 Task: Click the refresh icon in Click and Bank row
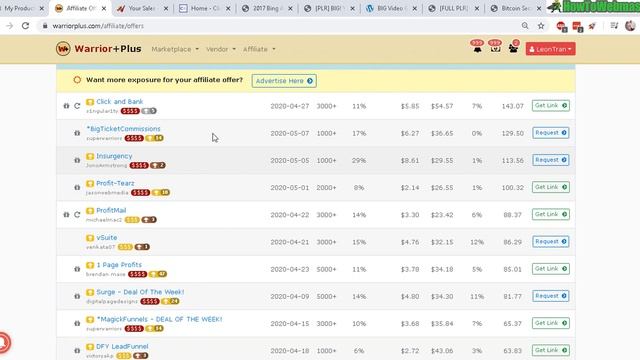(x=77, y=106)
